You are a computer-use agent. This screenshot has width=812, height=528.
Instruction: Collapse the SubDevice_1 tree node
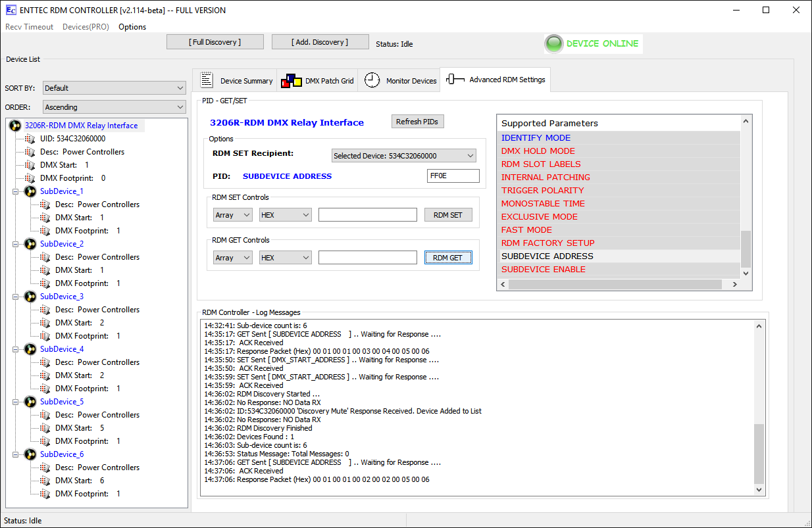coord(14,191)
